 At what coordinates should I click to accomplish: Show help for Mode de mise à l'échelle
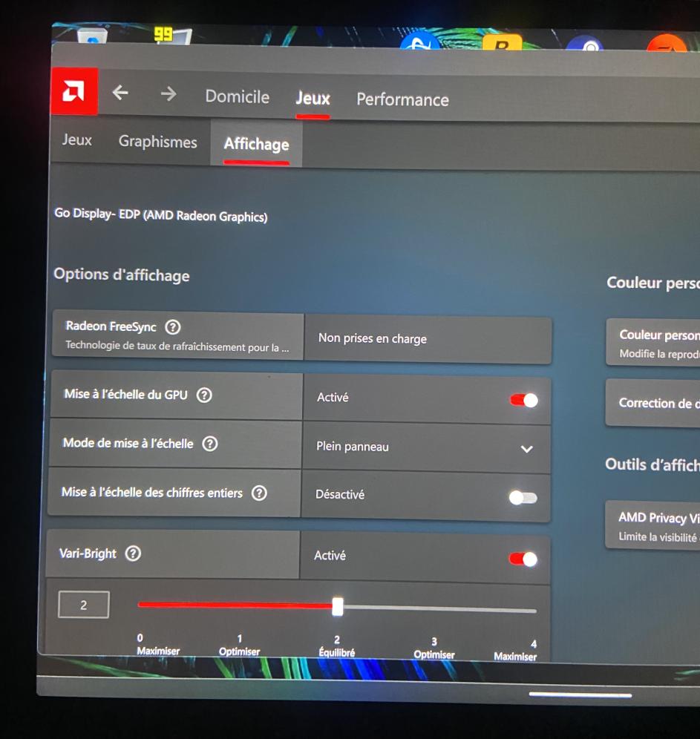210,444
